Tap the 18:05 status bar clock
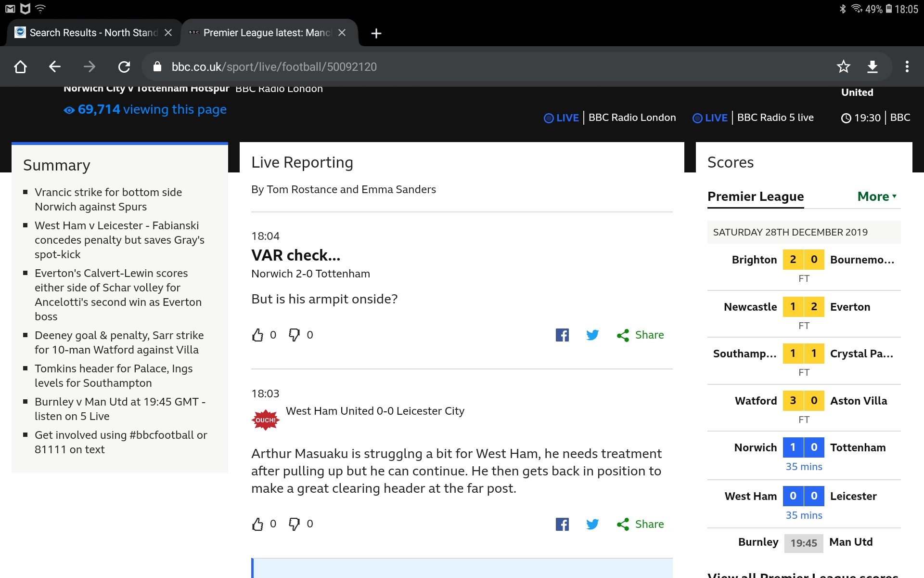This screenshot has height=578, width=924. pos(907,9)
